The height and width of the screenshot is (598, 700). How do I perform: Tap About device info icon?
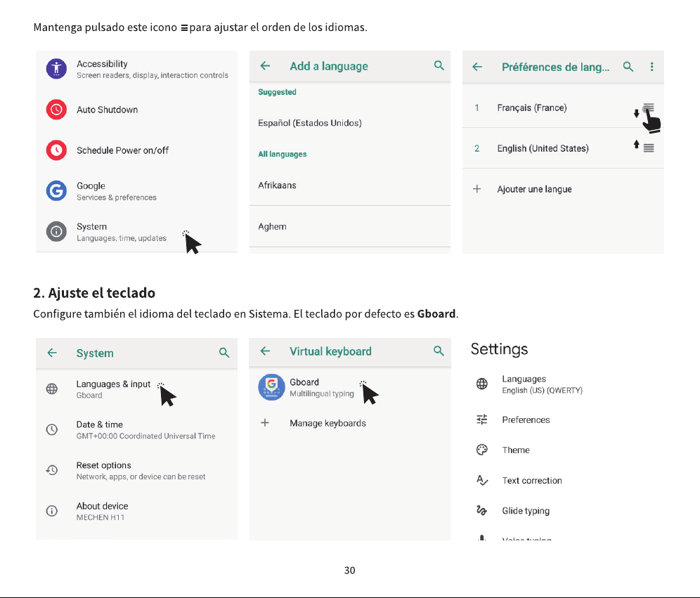point(52,511)
